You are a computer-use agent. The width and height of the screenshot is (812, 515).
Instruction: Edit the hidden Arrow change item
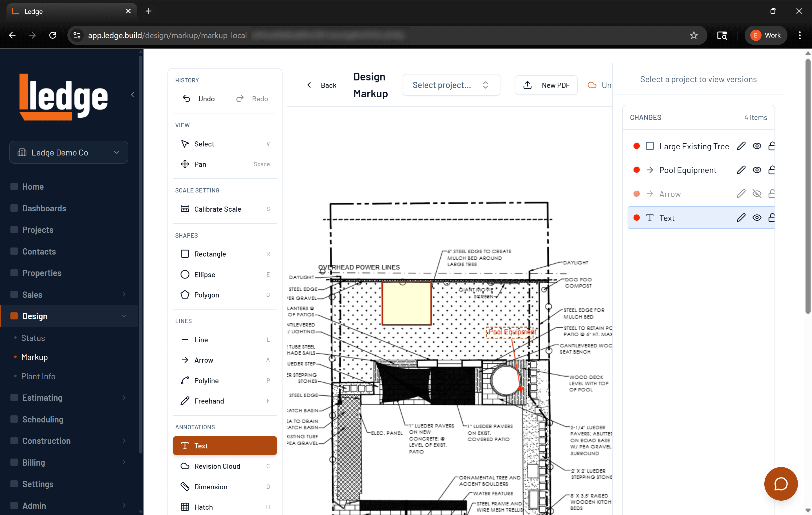741,194
